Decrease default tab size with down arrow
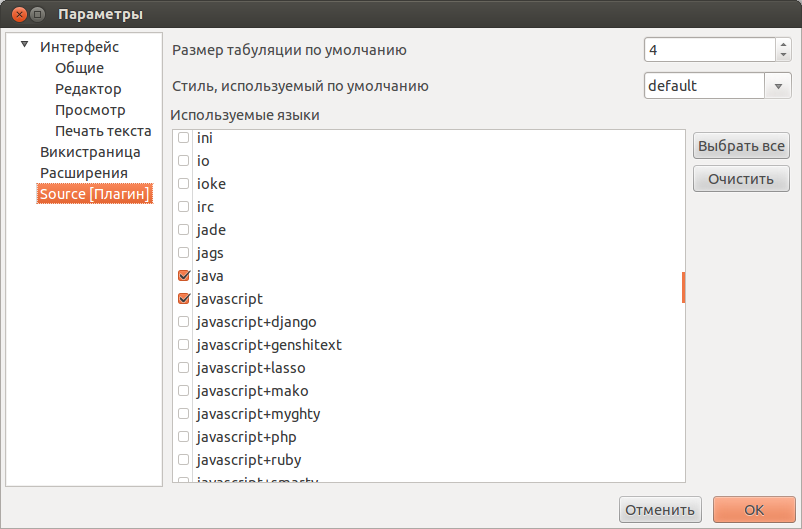The image size is (802, 529). (783, 55)
